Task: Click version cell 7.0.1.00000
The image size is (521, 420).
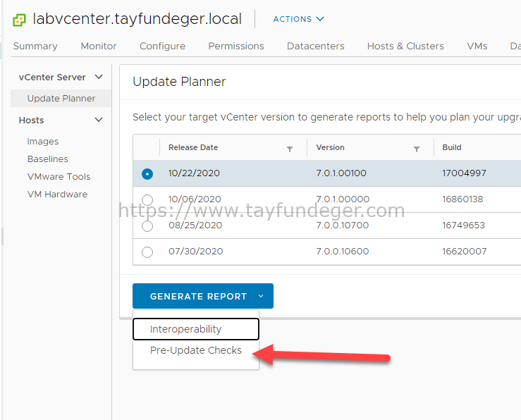Action: point(343,199)
